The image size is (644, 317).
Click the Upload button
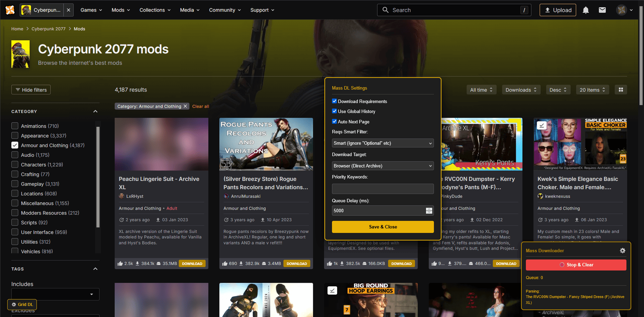click(x=558, y=10)
